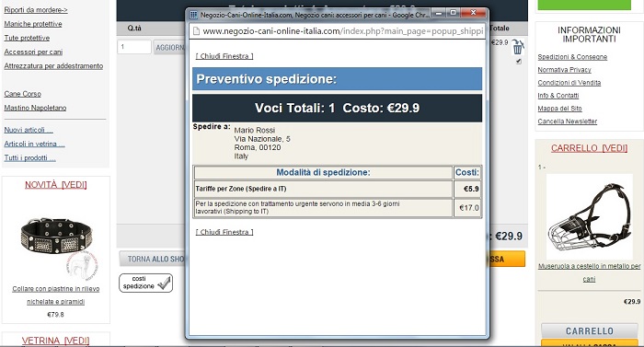The width and height of the screenshot is (644, 347).
Task: Open Riporti da mordere category submenu
Action: click(36, 10)
